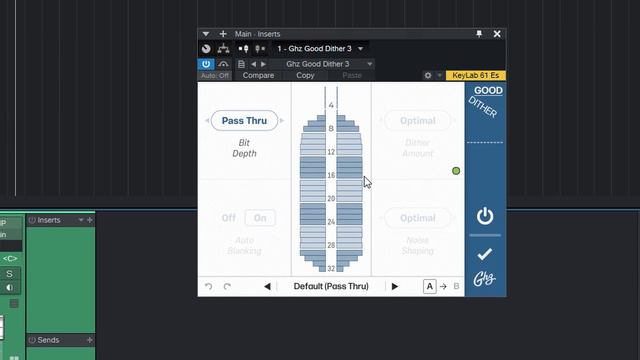Toggle the blue plugin activate power button
The image size is (640, 360).
click(206, 64)
